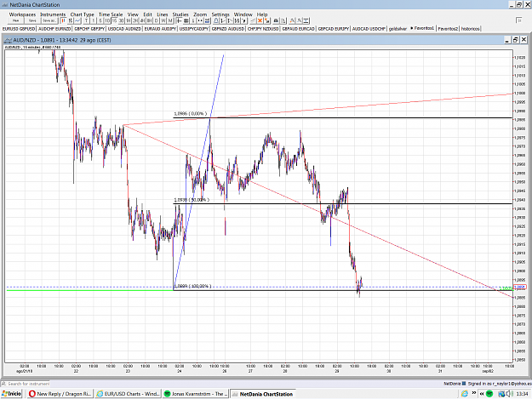The image size is (532, 399).
Task: Click the trend line drawing icon
Action: 253,20
